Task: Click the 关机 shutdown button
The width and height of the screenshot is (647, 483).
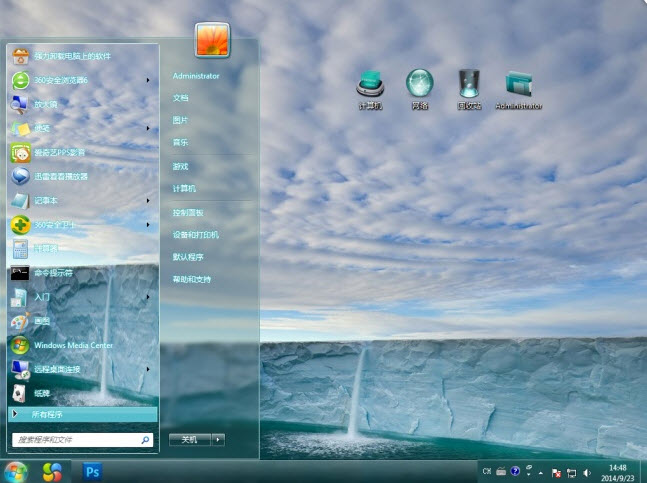Action: point(189,439)
